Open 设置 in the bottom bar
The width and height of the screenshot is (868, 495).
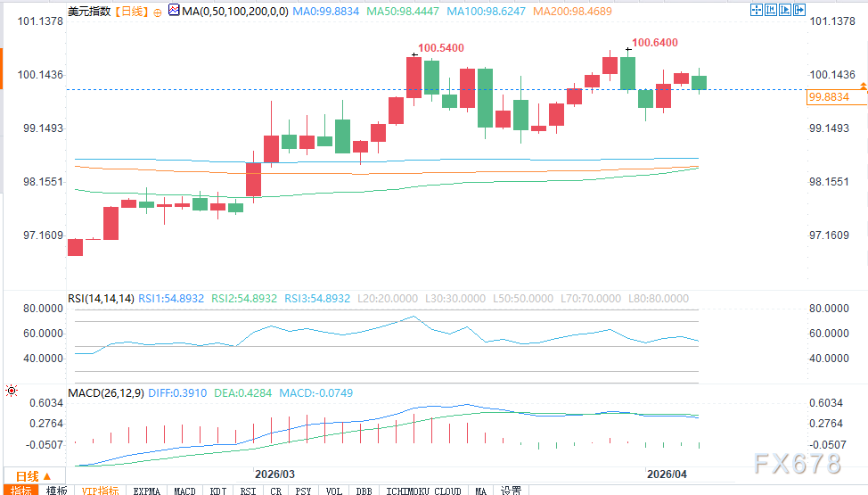pyautogui.click(x=511, y=490)
